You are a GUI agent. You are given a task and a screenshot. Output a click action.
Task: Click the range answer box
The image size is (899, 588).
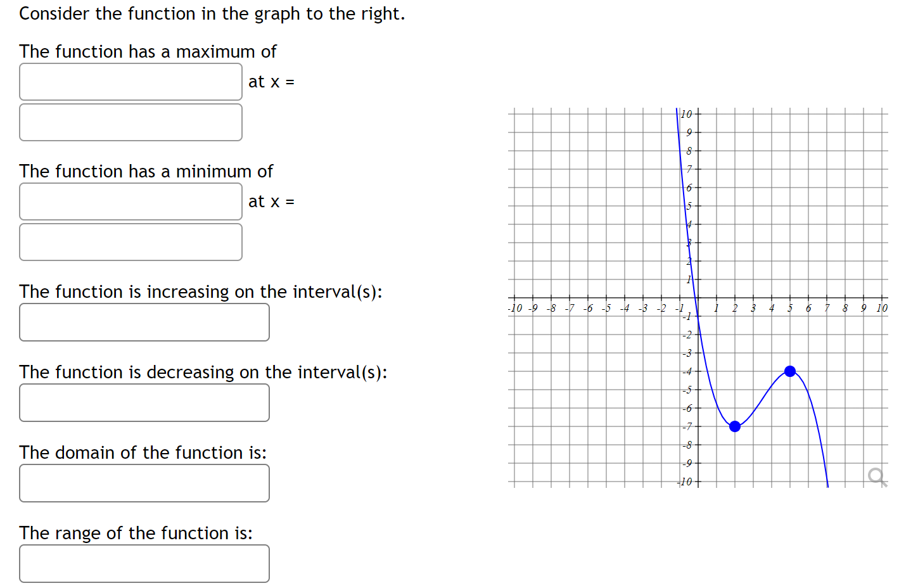pyautogui.click(x=144, y=563)
